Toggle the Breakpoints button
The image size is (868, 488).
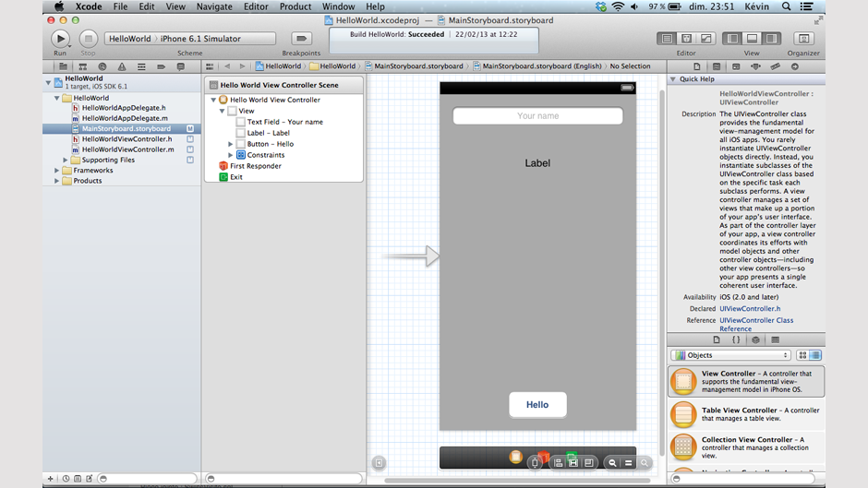tap(301, 39)
